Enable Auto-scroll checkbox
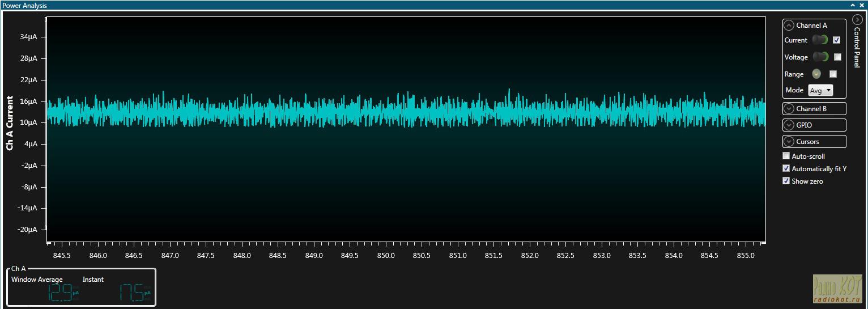 click(786, 156)
